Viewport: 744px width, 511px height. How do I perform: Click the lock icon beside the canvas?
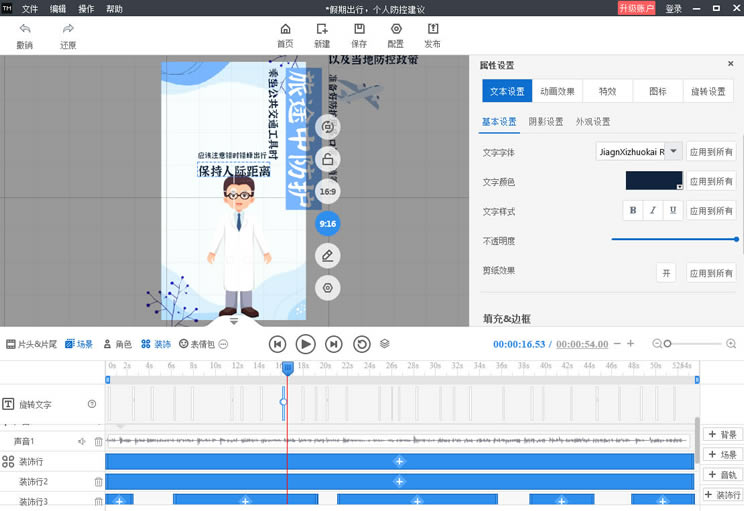[x=327, y=159]
